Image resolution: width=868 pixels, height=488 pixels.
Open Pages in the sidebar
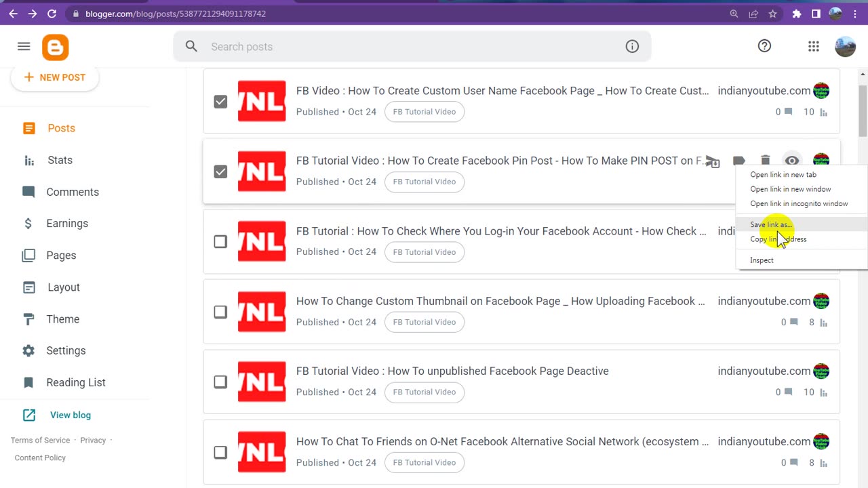[61, 256]
